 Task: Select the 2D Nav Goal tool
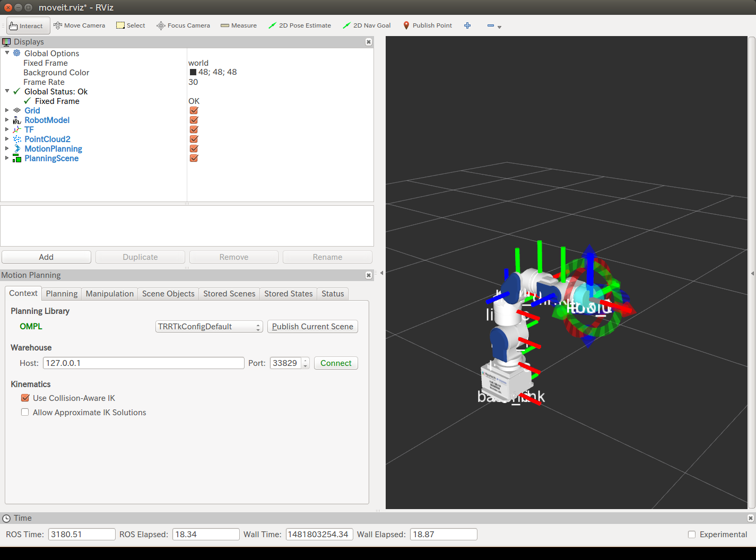tap(367, 25)
